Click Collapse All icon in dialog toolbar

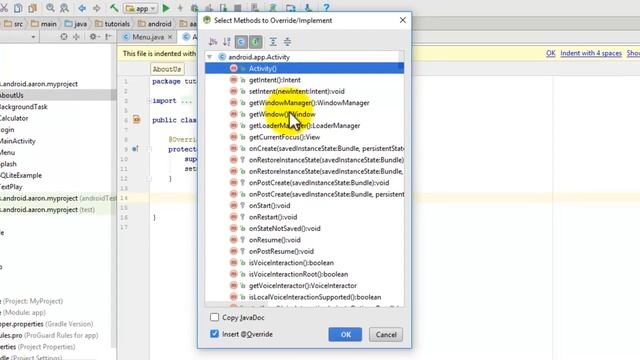tap(287, 41)
